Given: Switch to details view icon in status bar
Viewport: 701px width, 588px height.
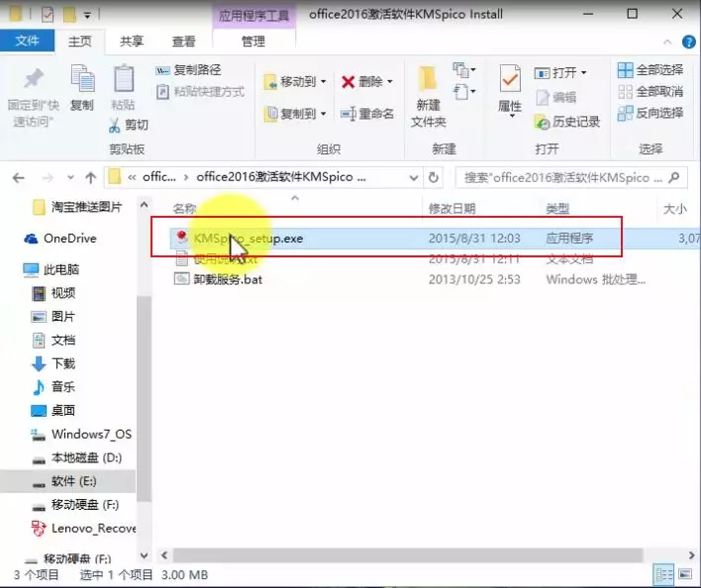Looking at the screenshot, I should [x=664, y=574].
